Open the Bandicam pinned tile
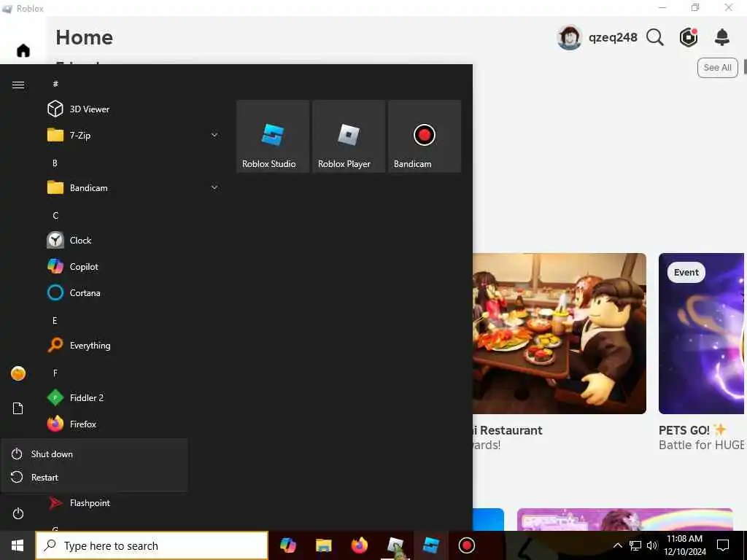 coord(425,136)
